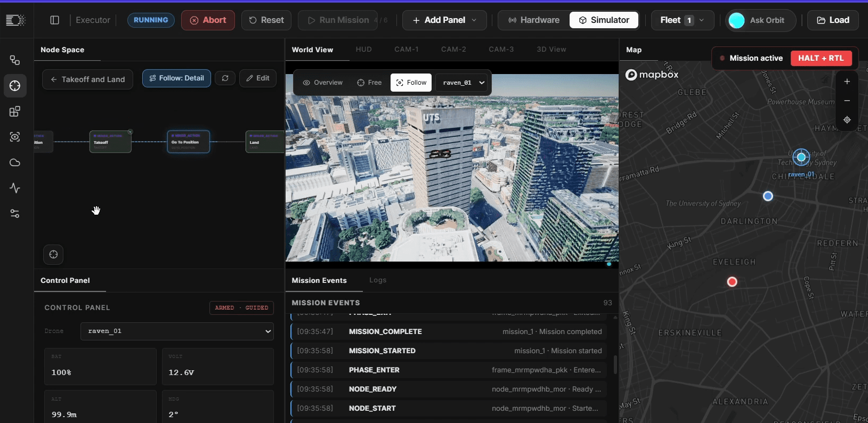
Task: Click the RUNNING status badge
Action: [x=151, y=20]
